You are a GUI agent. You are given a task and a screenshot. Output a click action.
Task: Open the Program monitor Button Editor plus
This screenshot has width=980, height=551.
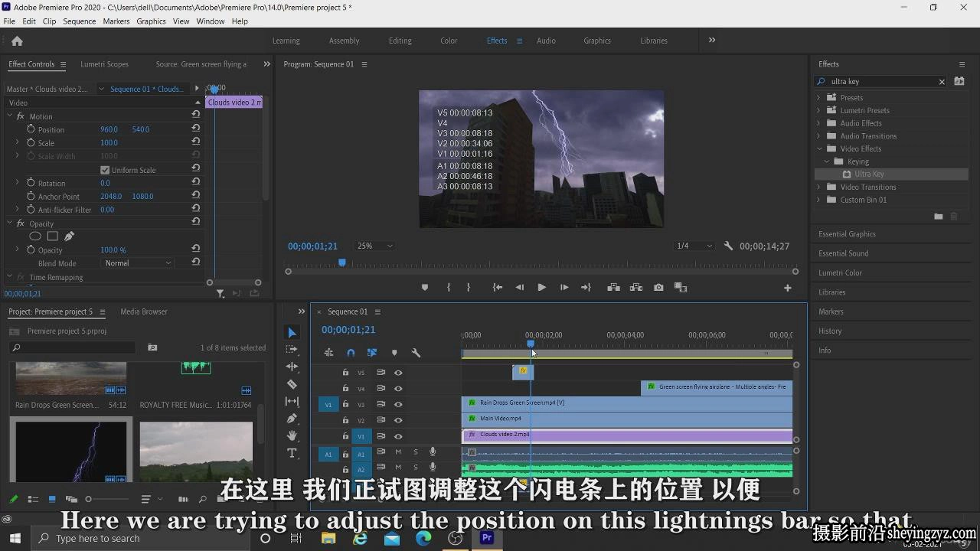point(787,288)
